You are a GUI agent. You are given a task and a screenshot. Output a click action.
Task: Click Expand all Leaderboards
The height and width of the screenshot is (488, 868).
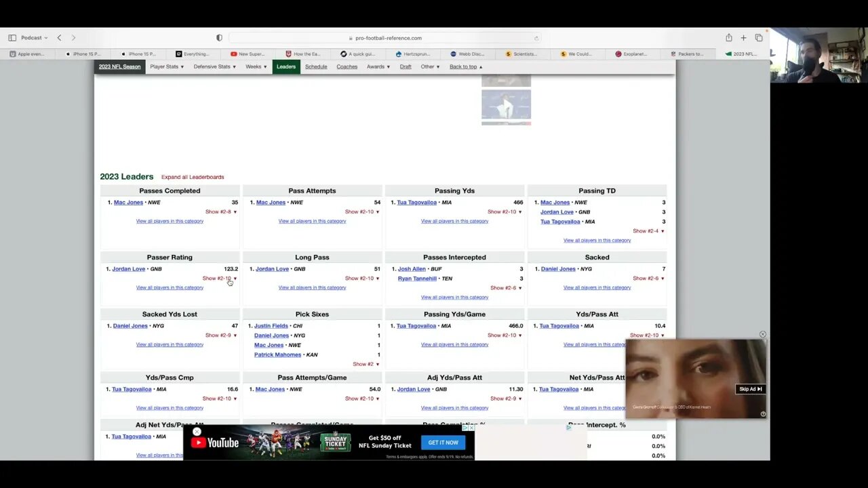[x=193, y=177]
